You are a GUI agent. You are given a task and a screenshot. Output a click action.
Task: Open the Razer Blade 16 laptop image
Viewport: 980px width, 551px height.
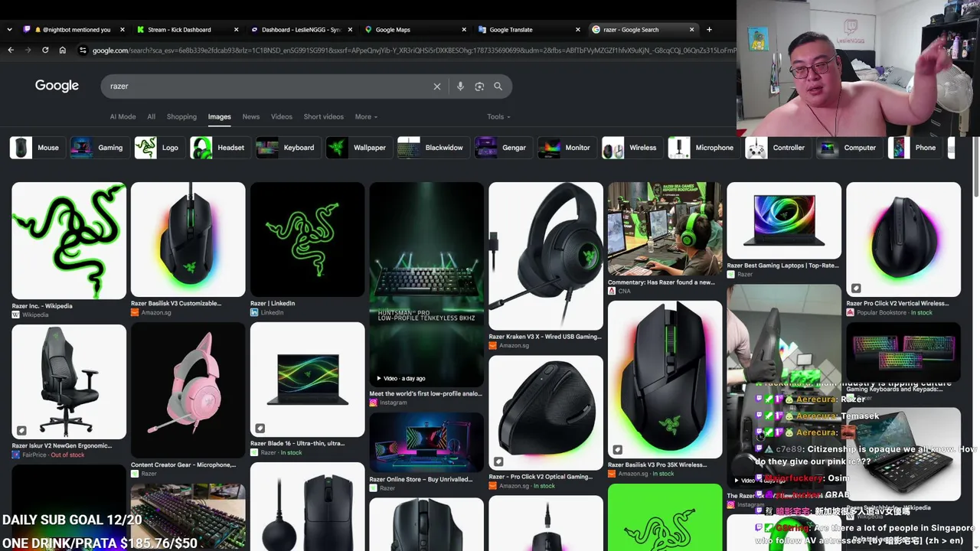click(x=307, y=379)
